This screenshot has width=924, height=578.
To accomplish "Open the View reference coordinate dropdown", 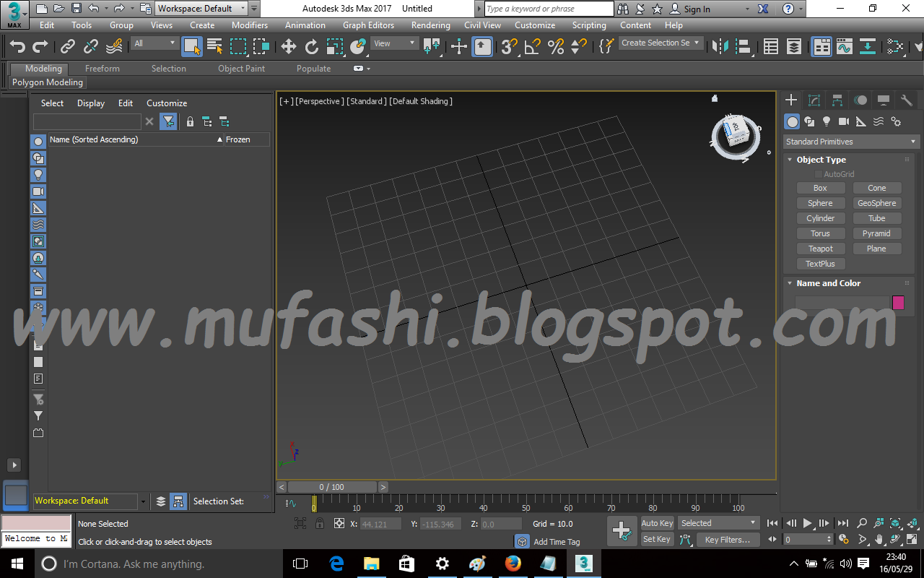I will pyautogui.click(x=394, y=43).
